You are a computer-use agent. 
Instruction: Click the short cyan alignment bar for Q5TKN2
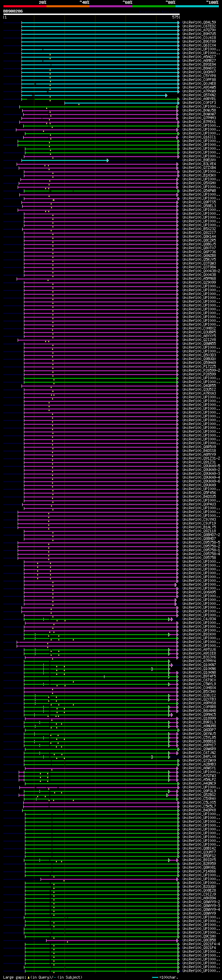pyautogui.click(x=94, y=95)
